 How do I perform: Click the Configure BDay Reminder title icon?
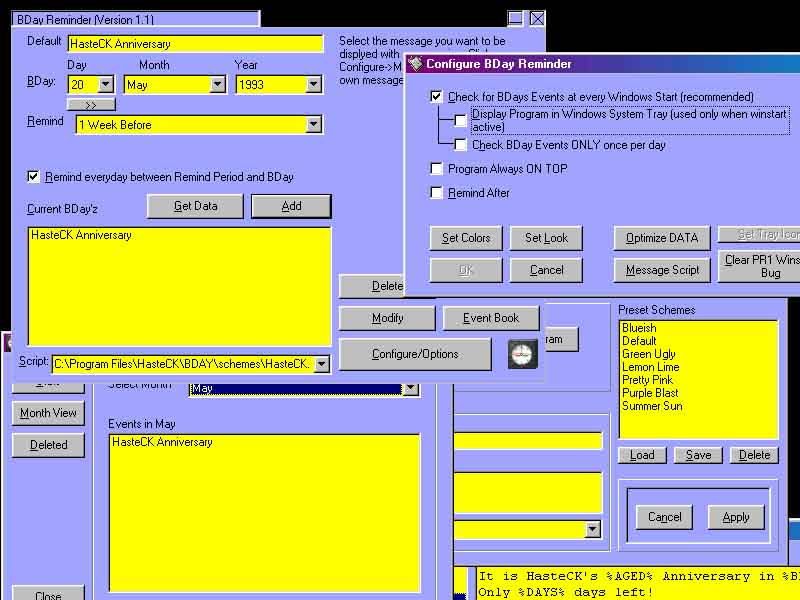416,64
